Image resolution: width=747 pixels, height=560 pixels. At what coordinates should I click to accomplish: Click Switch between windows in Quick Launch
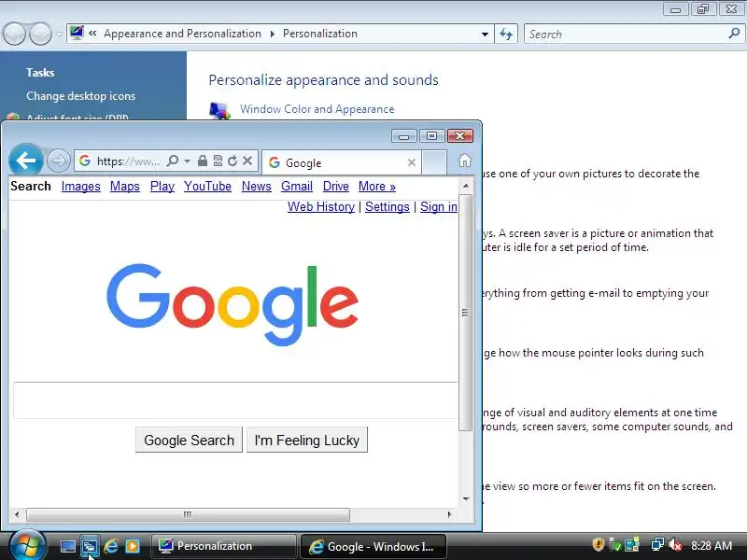click(90, 546)
